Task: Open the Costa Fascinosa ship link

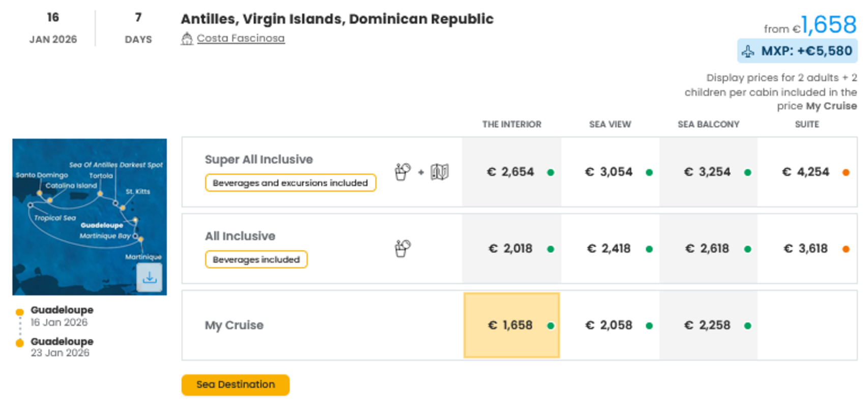Action: coord(241,39)
